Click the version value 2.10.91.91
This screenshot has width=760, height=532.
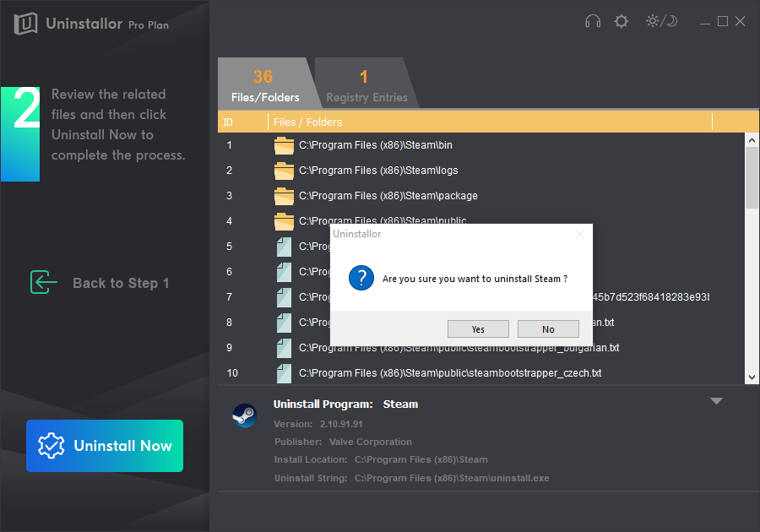[341, 424]
